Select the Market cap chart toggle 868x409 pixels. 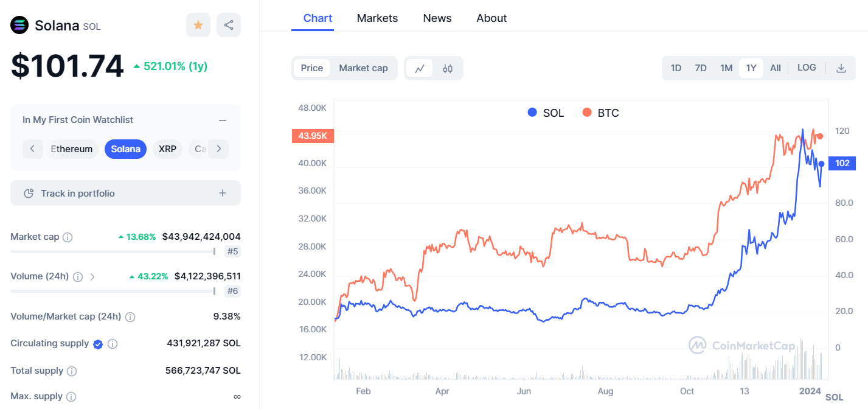[363, 68]
